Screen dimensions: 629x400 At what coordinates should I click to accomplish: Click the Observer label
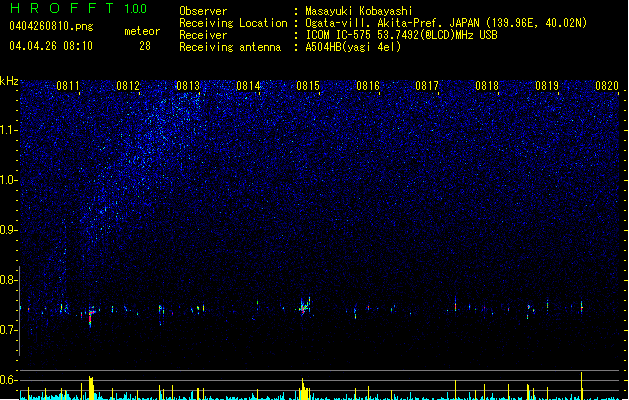tap(203, 11)
